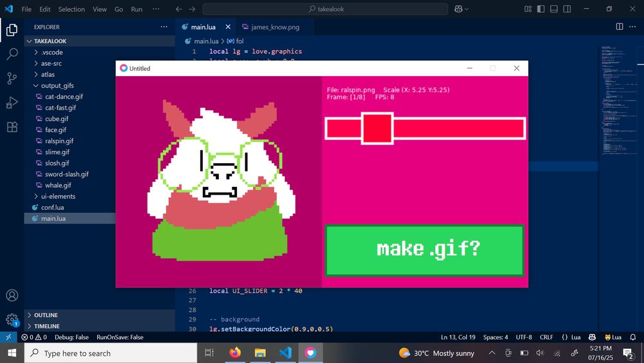Open the Go menu
644x363 pixels.
click(x=118, y=9)
